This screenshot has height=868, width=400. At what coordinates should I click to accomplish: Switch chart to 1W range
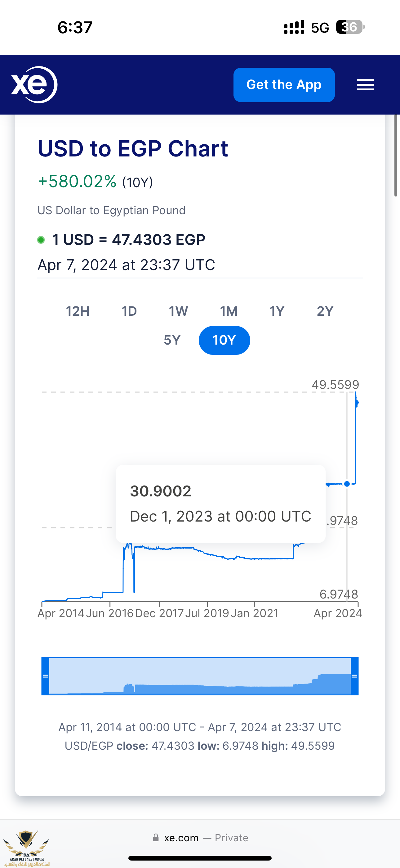coord(178,311)
